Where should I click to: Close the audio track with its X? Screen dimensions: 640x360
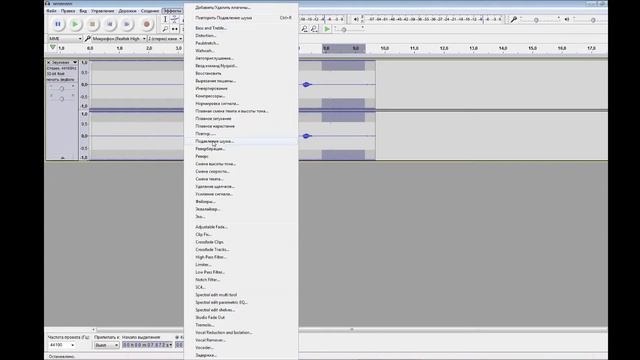coord(49,62)
